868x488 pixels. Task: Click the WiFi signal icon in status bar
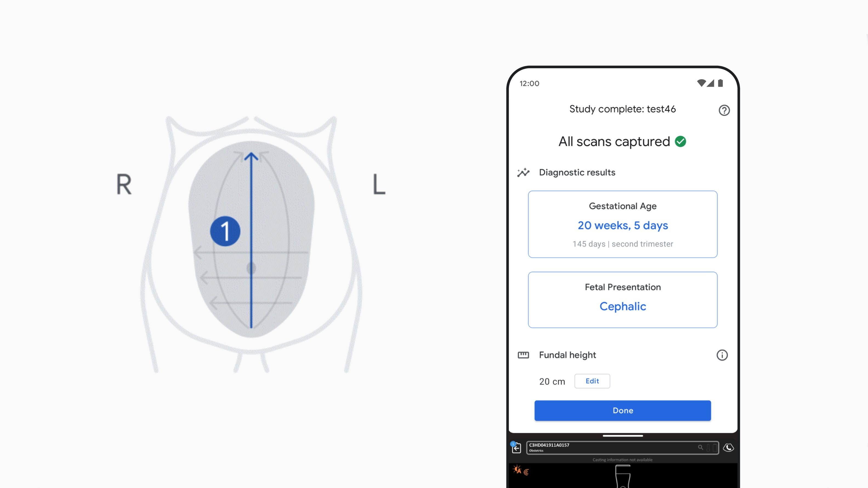tap(702, 83)
